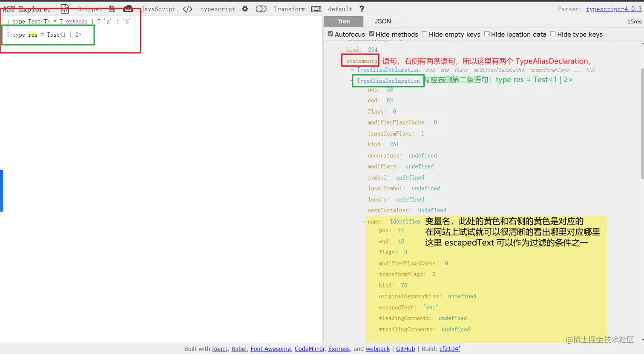
Task: Open the Babel link in footer
Action: point(239,349)
